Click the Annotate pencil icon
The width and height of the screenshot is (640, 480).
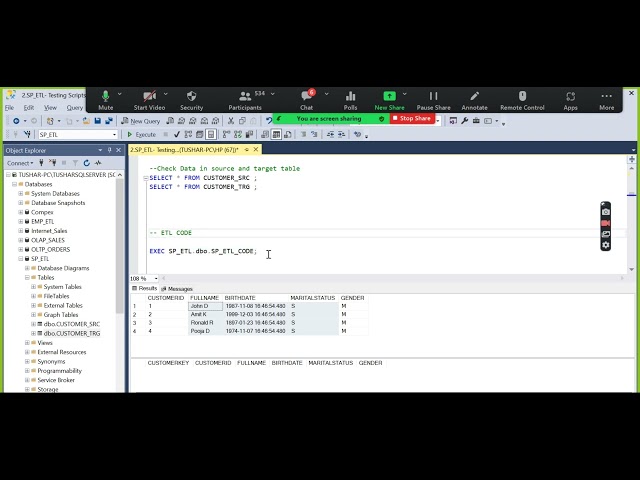(474, 97)
